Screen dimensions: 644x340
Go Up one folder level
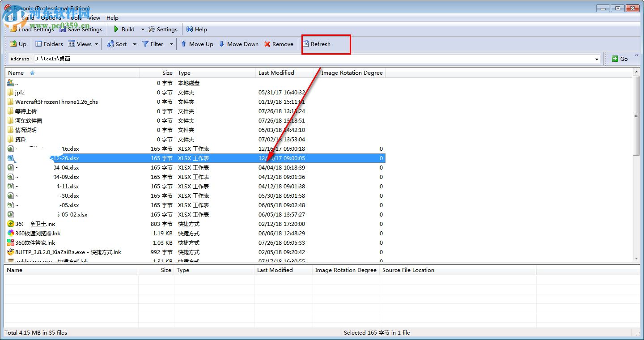click(18, 44)
